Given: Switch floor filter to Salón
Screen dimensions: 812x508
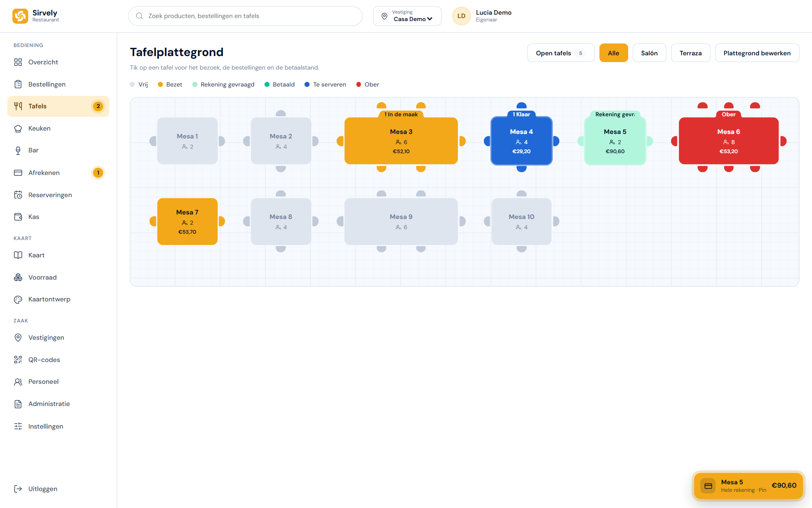Looking at the screenshot, I should point(649,53).
